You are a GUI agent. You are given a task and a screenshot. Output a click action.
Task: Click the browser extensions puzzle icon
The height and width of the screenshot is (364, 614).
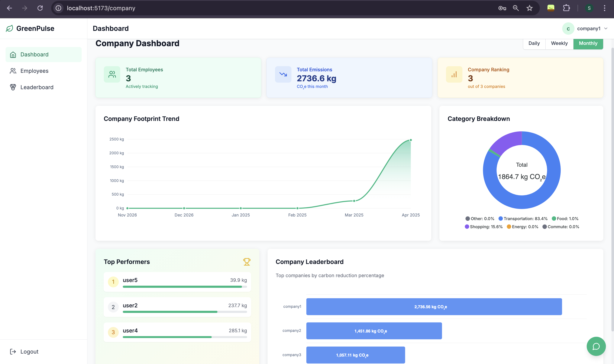pos(566,8)
